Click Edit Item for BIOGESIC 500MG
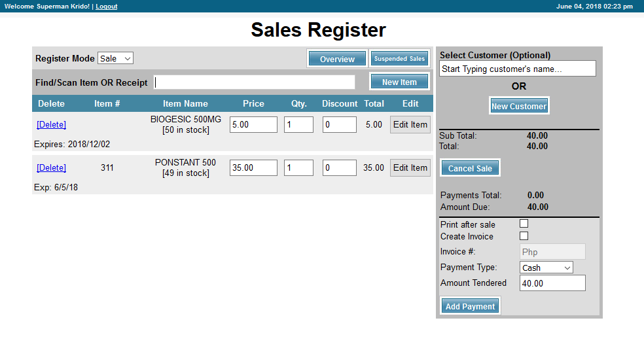 click(x=410, y=124)
